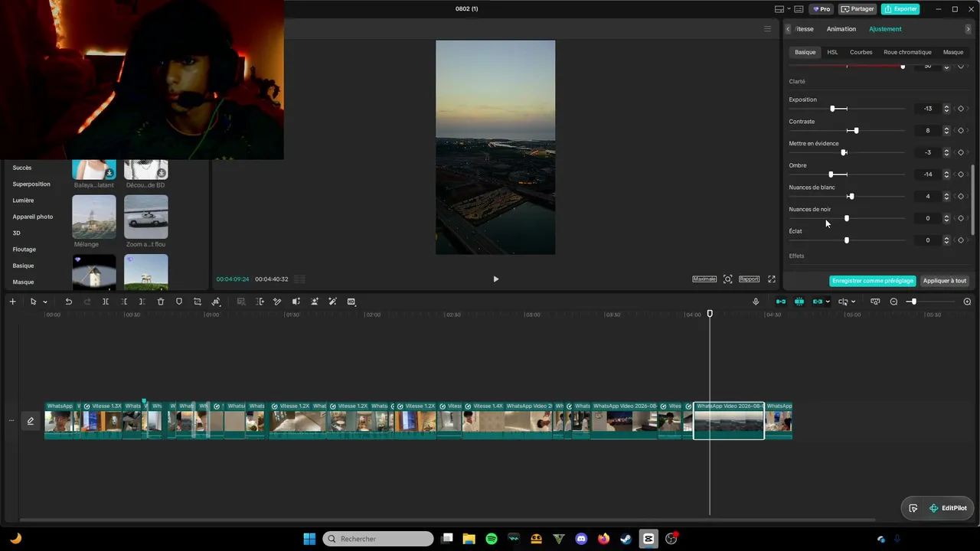980x551 pixels.
Task: Click the layout icon in the title bar
Action: (779, 9)
